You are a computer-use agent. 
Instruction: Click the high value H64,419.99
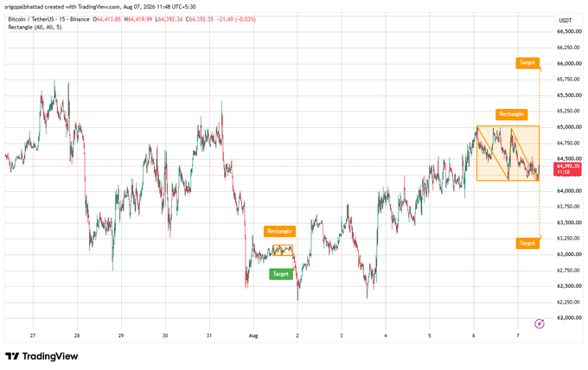pos(138,19)
